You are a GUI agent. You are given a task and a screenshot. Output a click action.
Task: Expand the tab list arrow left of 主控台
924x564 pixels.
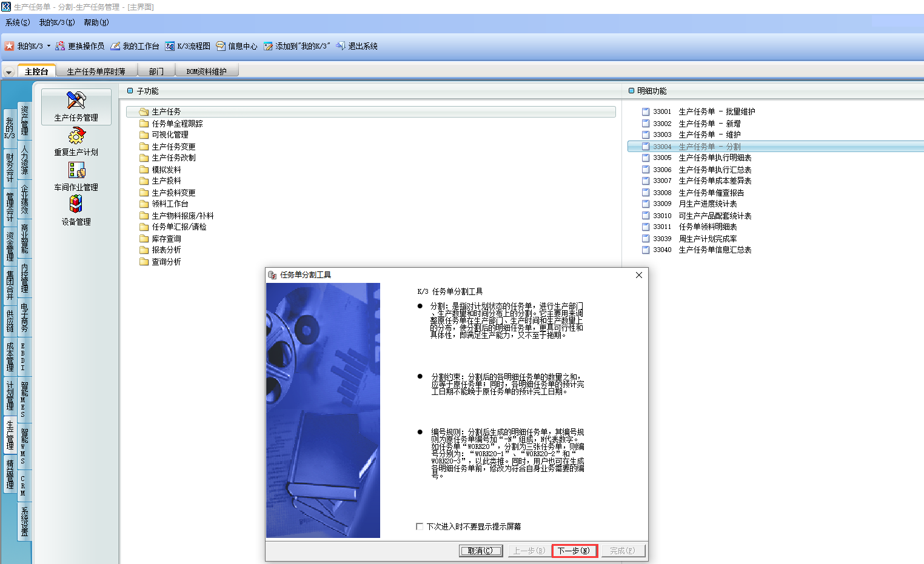(x=9, y=72)
